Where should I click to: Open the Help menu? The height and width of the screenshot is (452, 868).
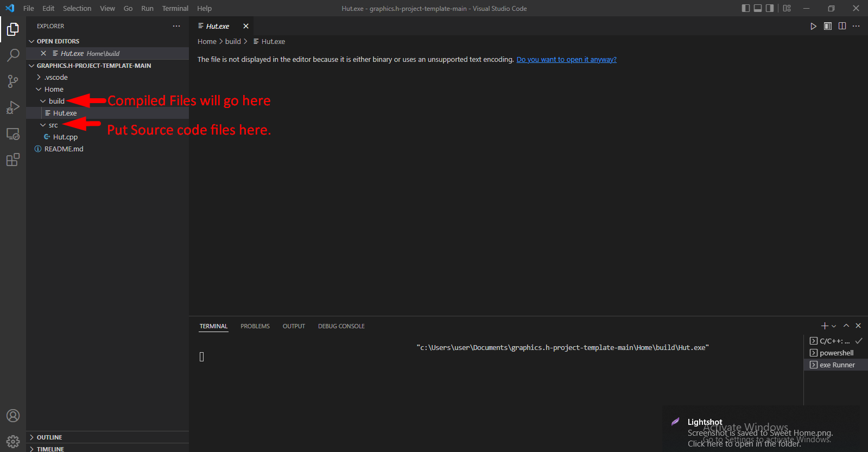204,8
